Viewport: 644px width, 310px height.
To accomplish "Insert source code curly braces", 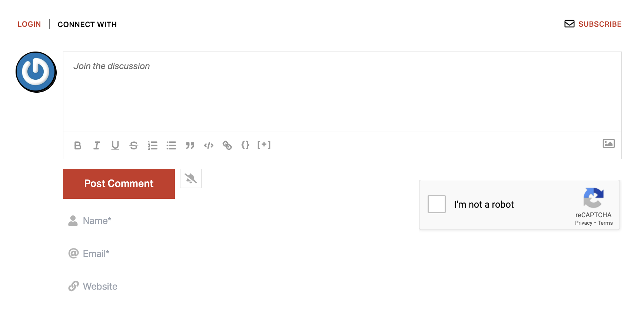I will [x=245, y=145].
